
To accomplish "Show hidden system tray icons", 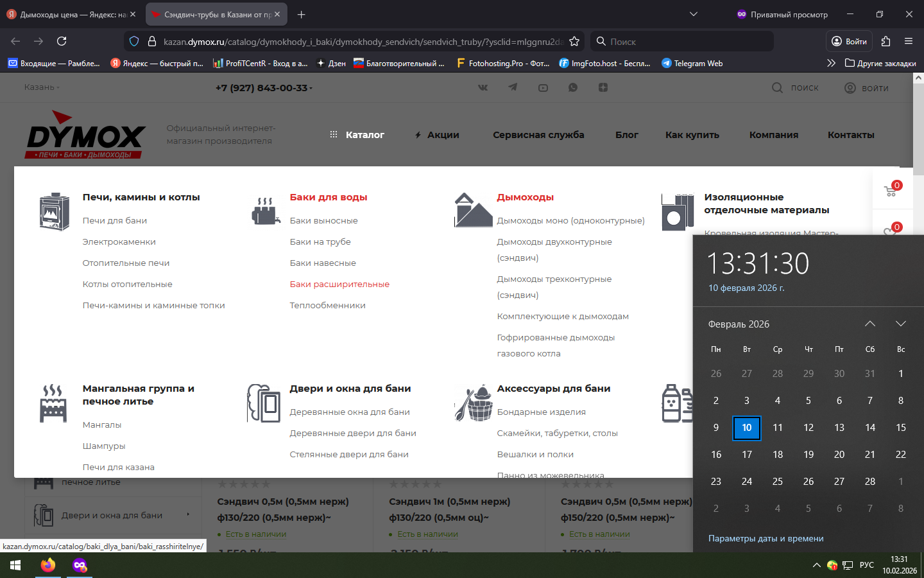I will 816,565.
